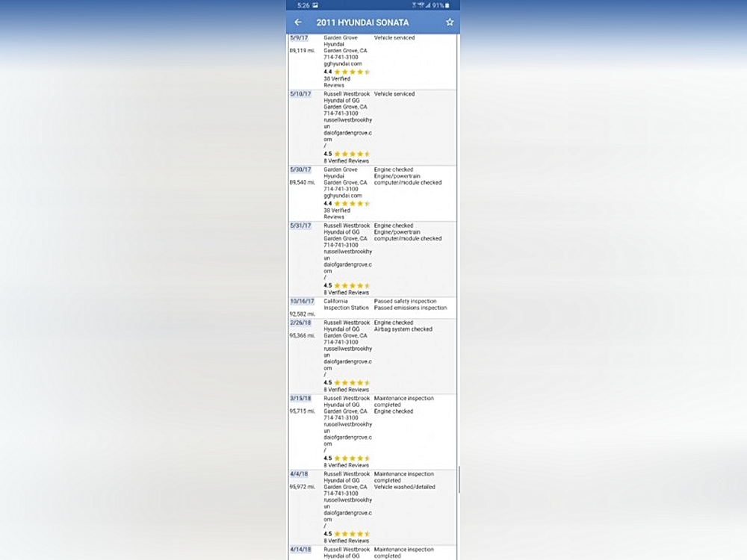
Task: Click Passed emissions inspection entry
Action: 411,308
